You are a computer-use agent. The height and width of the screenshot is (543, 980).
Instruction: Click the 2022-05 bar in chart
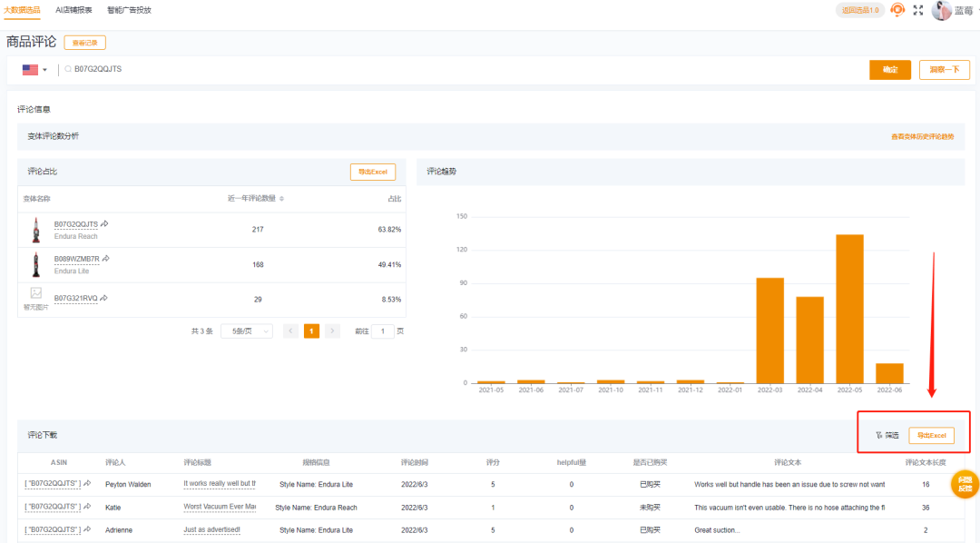(x=849, y=309)
